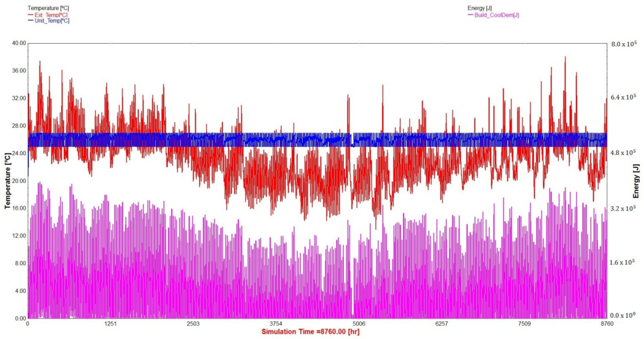Click the blue line swatch beside Unit_Temp

30,20
